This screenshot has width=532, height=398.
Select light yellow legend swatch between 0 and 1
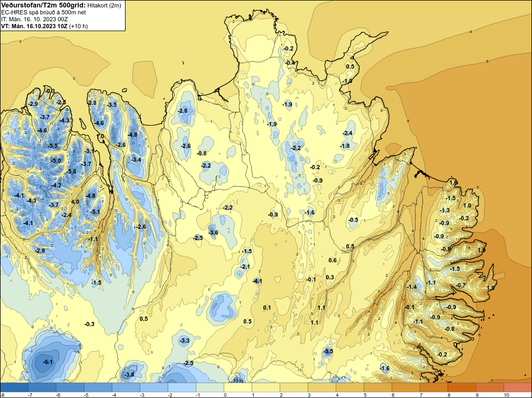238,387
